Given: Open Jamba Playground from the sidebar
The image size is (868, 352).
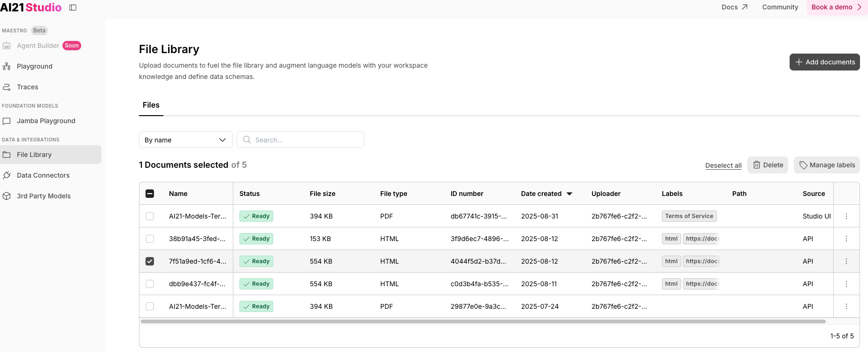Looking at the screenshot, I should click(x=46, y=121).
